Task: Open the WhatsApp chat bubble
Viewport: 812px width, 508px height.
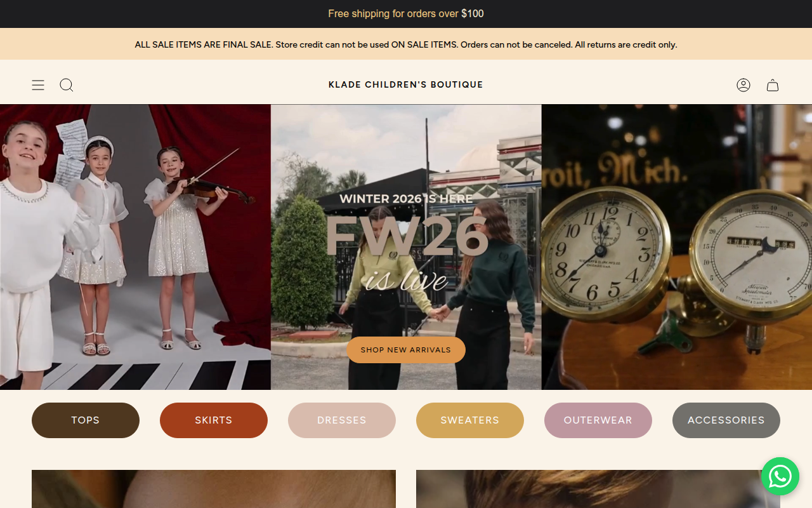Action: click(780, 476)
